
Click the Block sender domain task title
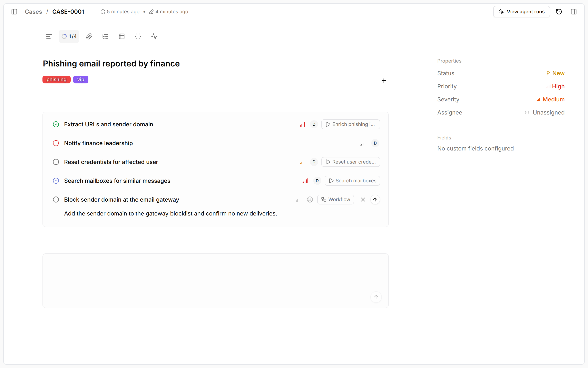[121, 200]
